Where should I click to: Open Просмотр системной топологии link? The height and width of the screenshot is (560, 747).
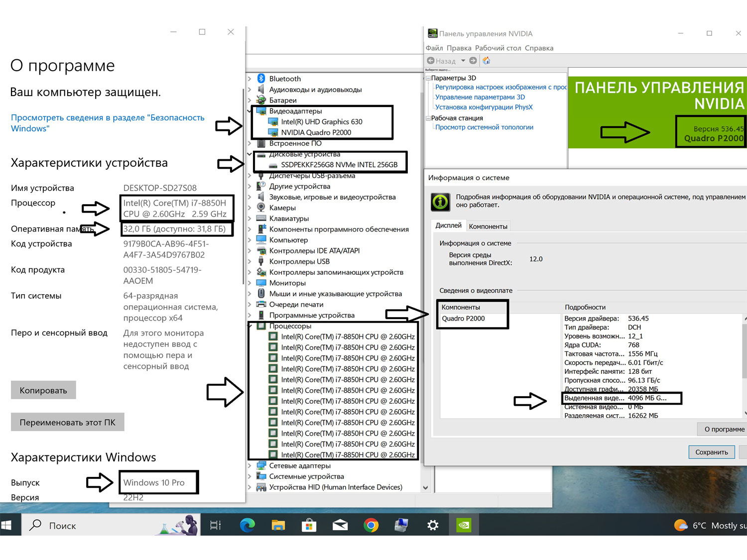(484, 127)
